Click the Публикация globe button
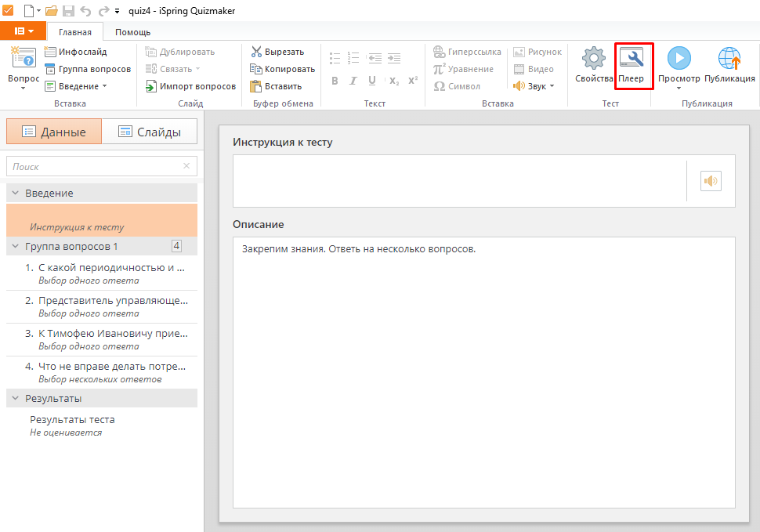 click(x=729, y=65)
